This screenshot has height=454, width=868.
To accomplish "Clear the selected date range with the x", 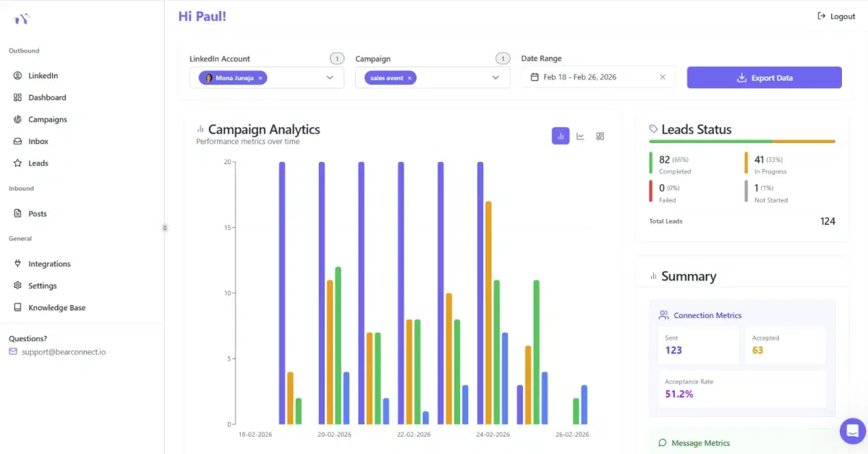I will [x=663, y=77].
